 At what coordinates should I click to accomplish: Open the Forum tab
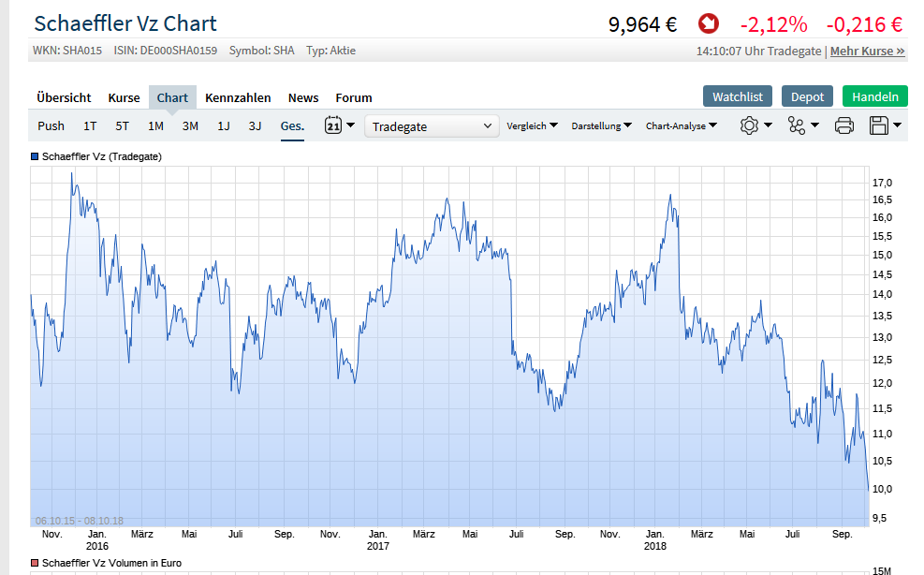tap(354, 98)
